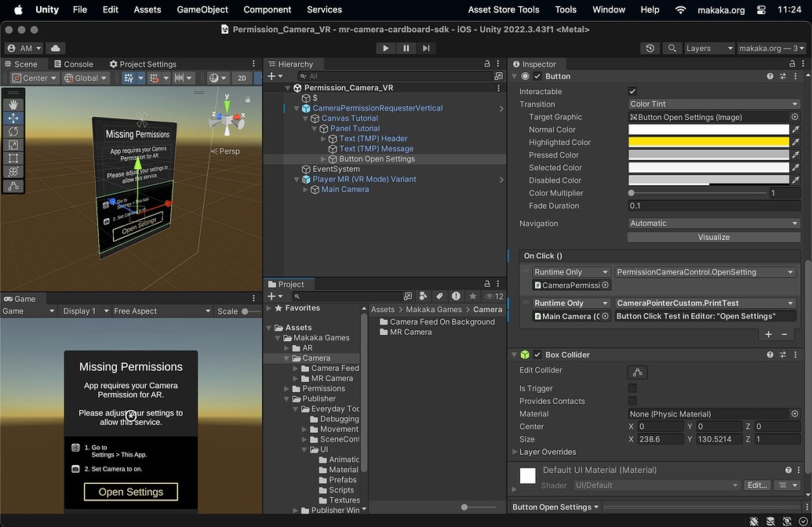Click the cloud collaborate icon
Screen dimensions: 812x527
54,48
